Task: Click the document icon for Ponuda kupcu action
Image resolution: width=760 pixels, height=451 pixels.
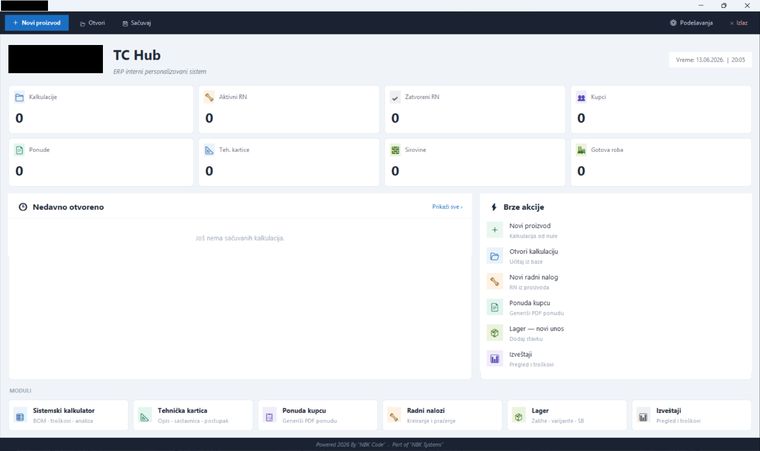Action: (x=495, y=307)
